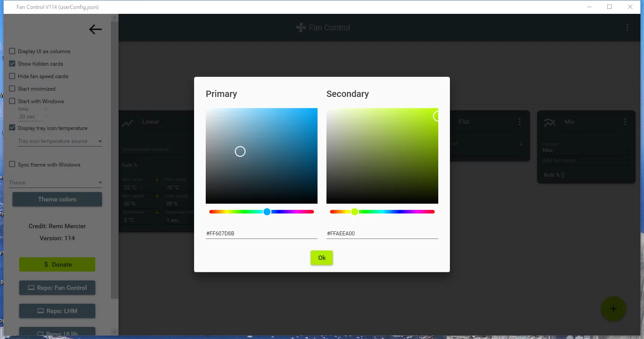644x339 pixels.
Task: Open the Mix card three-dot menu
Action: point(625,121)
